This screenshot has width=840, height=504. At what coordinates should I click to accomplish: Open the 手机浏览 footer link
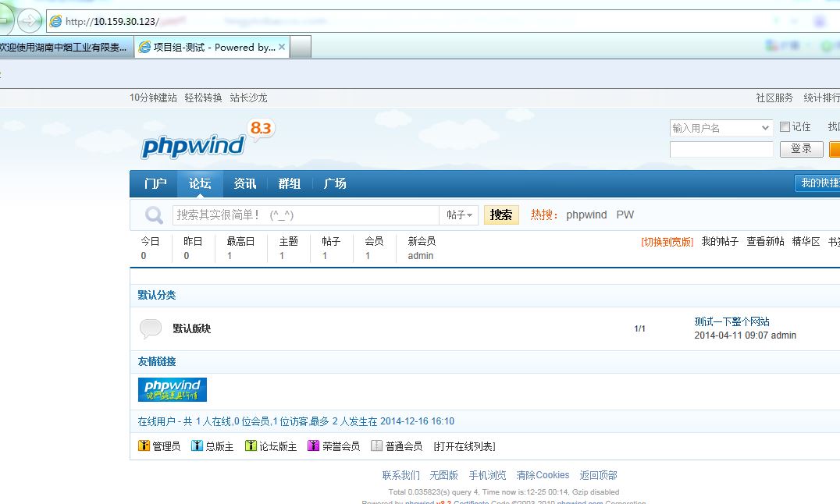[x=487, y=475]
